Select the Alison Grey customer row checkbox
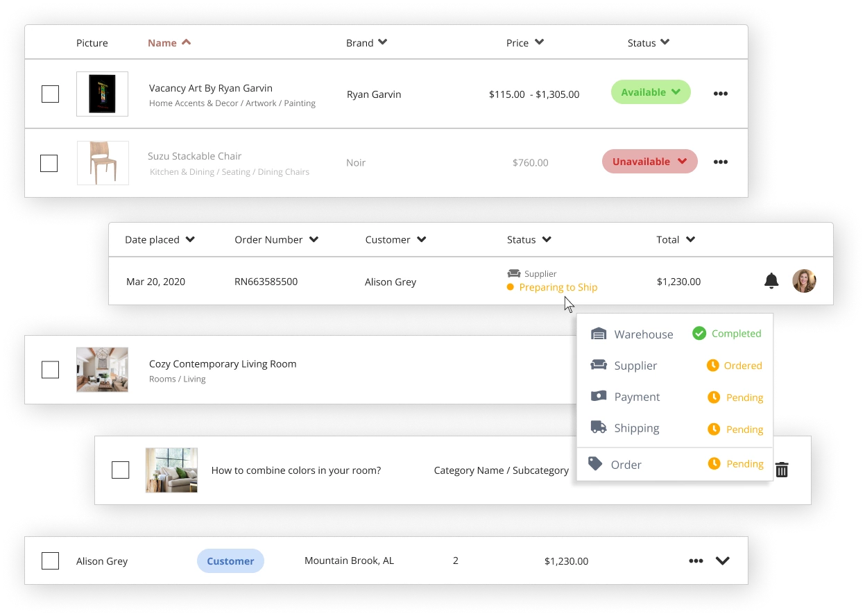The image size is (865, 616). 50,561
